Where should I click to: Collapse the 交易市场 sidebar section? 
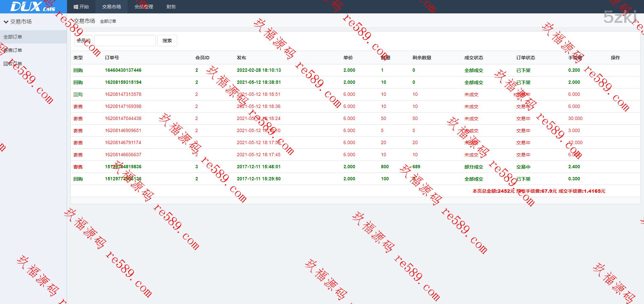pyautogui.click(x=6, y=22)
